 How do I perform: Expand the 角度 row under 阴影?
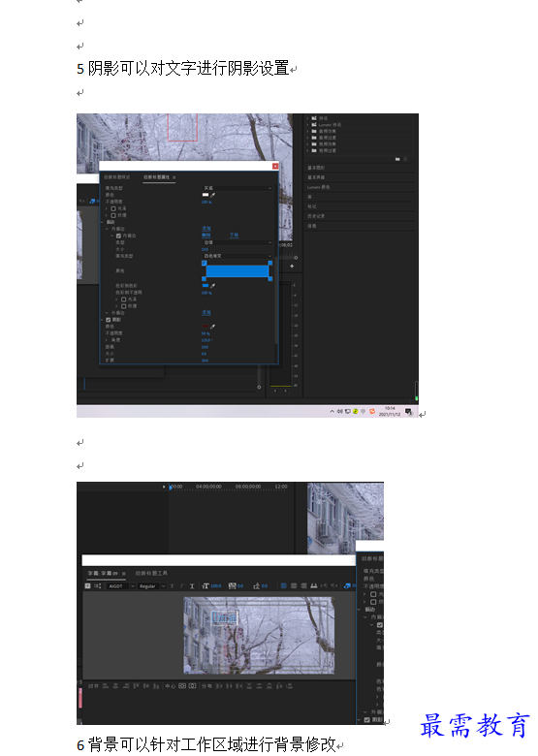[107, 340]
